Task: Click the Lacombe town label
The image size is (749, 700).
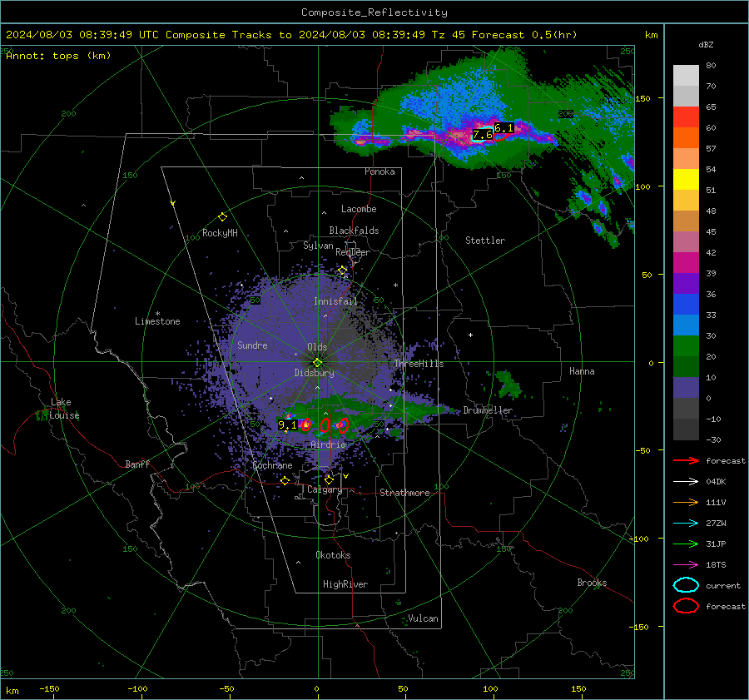Action: 359,209
